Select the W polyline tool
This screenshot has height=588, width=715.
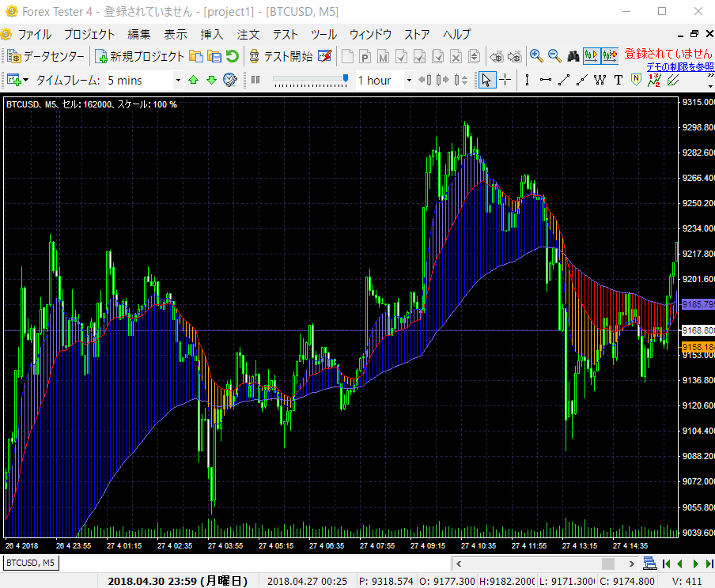point(600,81)
